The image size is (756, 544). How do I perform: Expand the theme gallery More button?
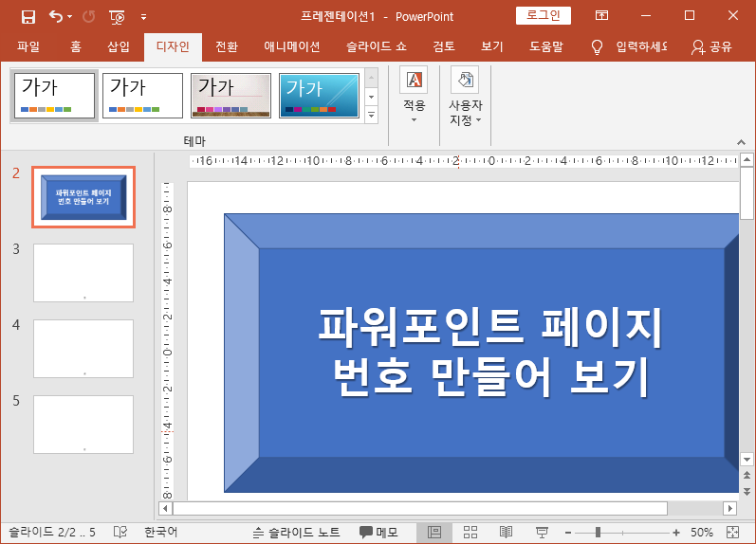371,115
